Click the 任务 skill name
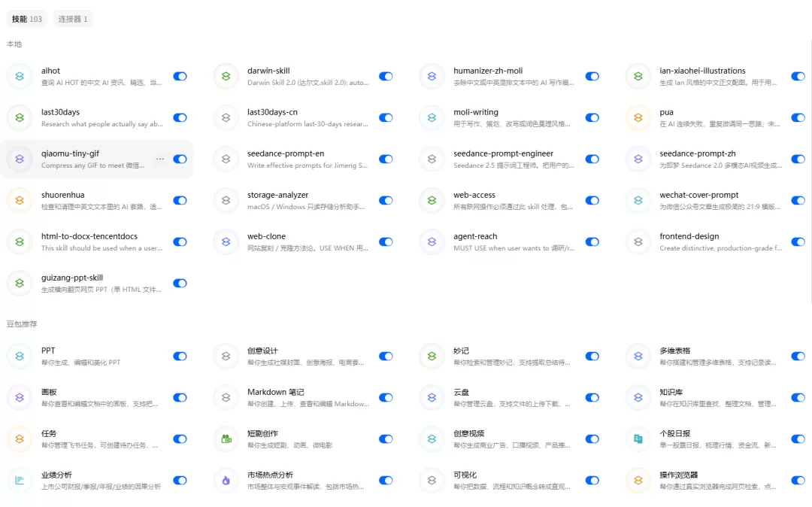Viewport: 812px width, 507px height. (x=49, y=433)
